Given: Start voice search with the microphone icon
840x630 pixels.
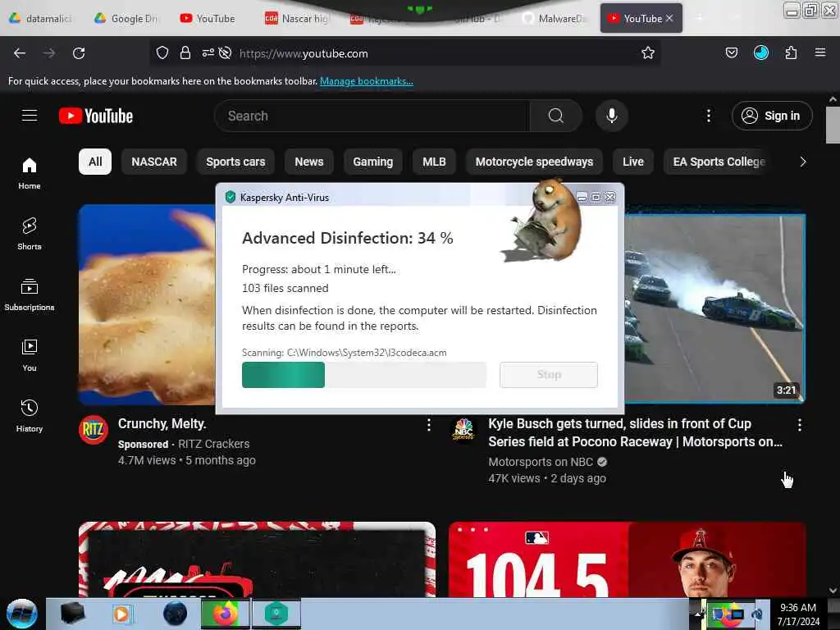Looking at the screenshot, I should click(x=612, y=116).
